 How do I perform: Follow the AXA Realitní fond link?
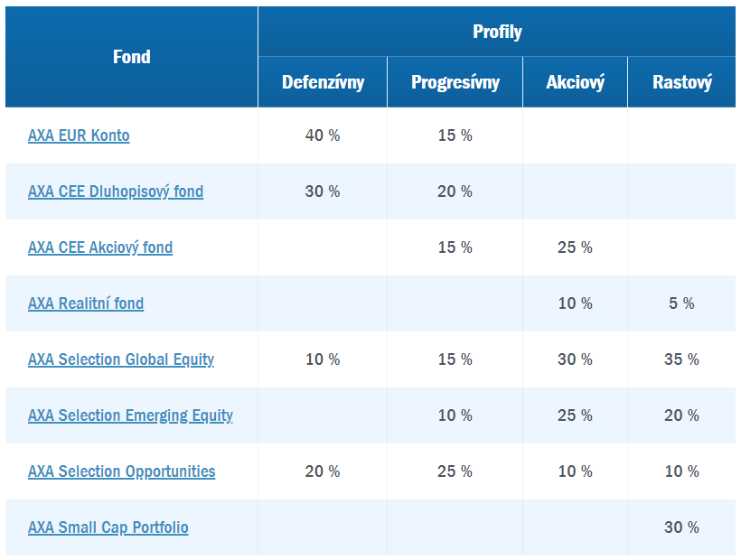[86, 303]
